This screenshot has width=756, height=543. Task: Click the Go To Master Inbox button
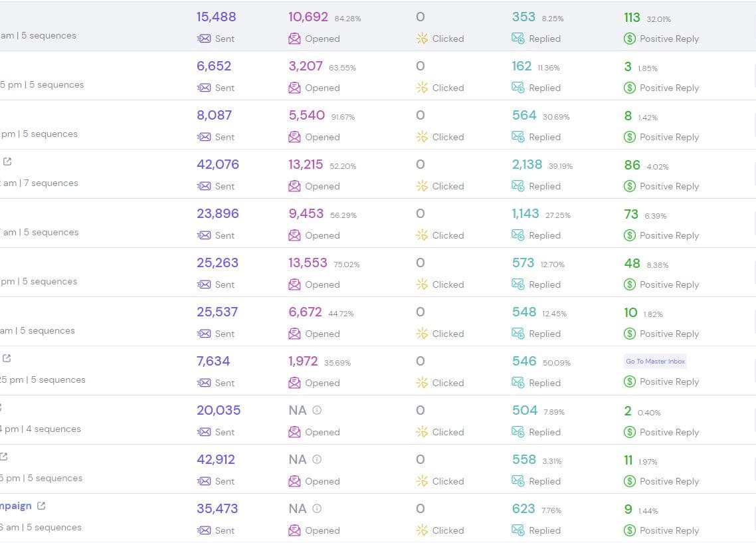(655, 361)
